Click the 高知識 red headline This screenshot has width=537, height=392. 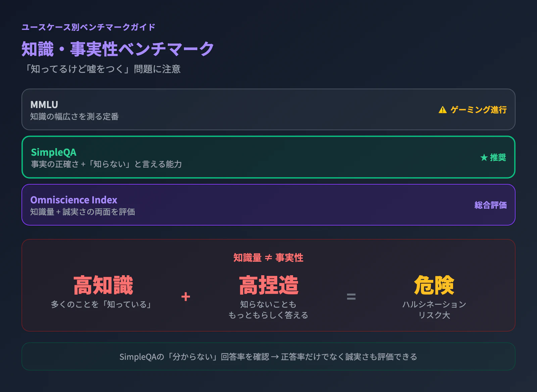coord(103,285)
